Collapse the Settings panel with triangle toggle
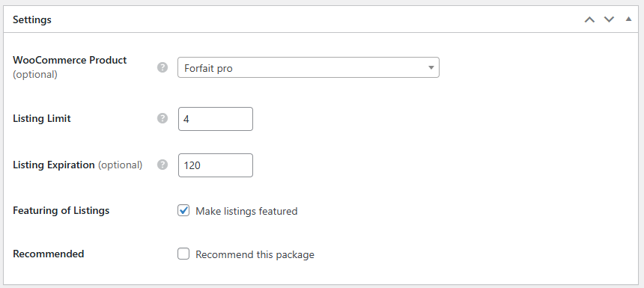This screenshot has width=644, height=288. tap(628, 19)
